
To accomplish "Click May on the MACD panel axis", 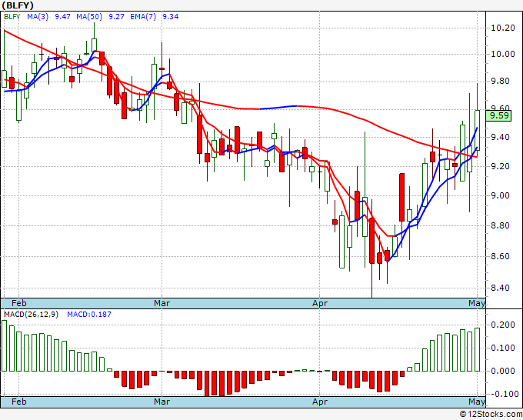I will click(477, 402).
